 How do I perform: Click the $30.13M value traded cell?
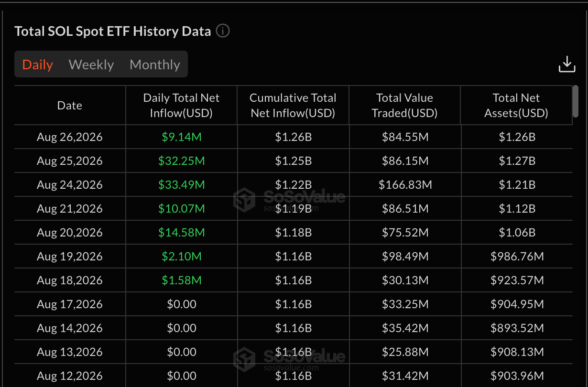point(405,280)
